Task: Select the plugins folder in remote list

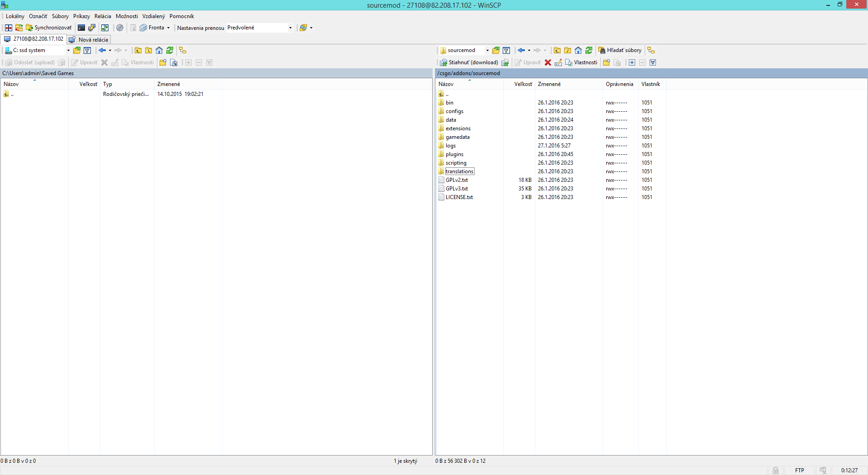Action: coord(454,154)
